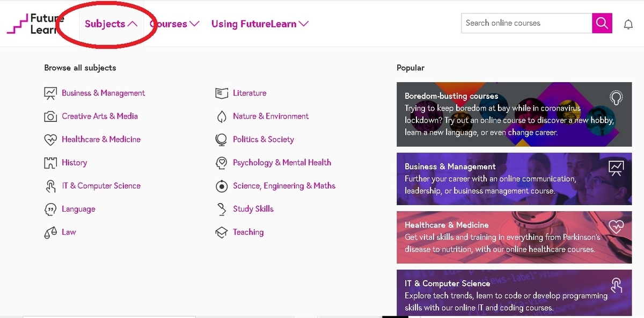The height and width of the screenshot is (318, 644).
Task: Open the Boredom-busting courses card
Action: (x=514, y=114)
